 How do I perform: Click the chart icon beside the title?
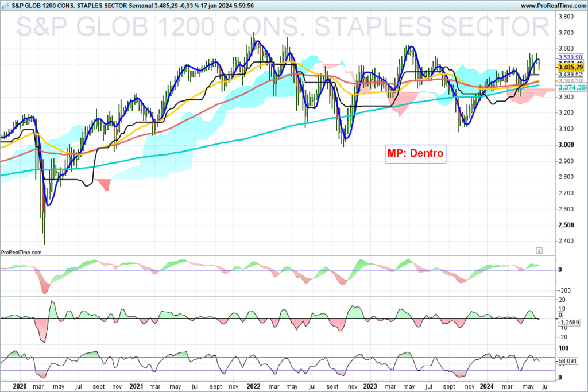(x=6, y=6)
